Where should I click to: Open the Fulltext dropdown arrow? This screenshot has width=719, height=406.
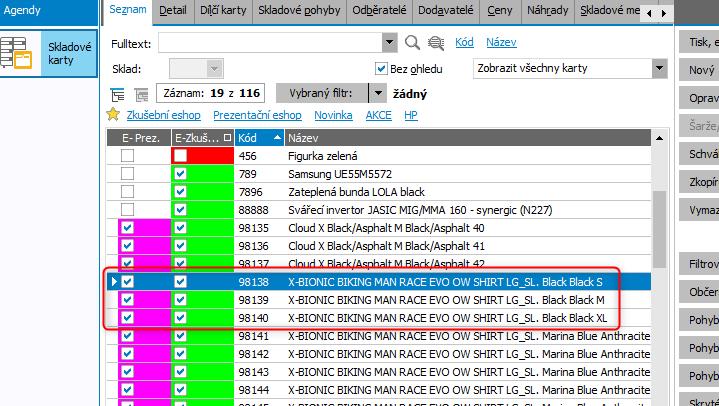[x=389, y=43]
